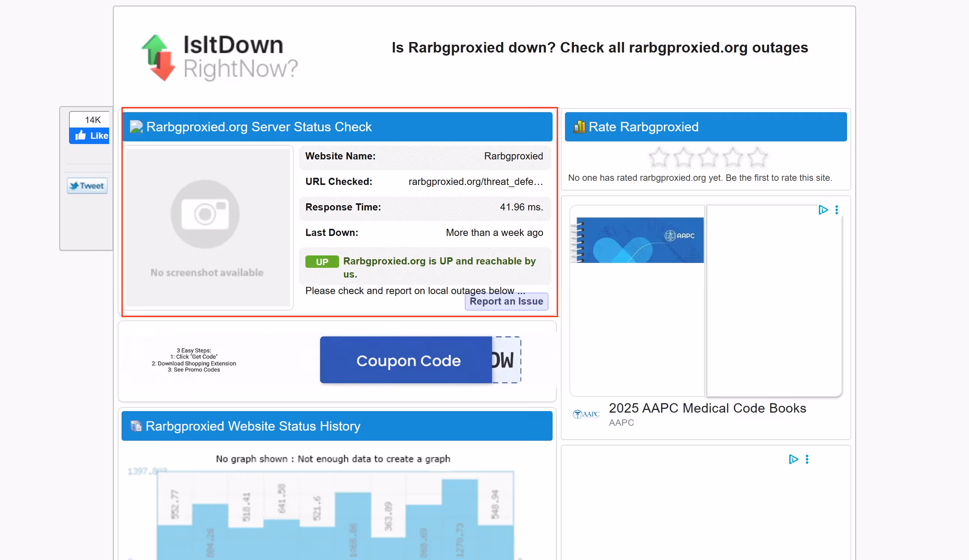This screenshot has height=560, width=969.
Task: Click the Twitter bird icon on the Tweet button
Action: [74, 186]
